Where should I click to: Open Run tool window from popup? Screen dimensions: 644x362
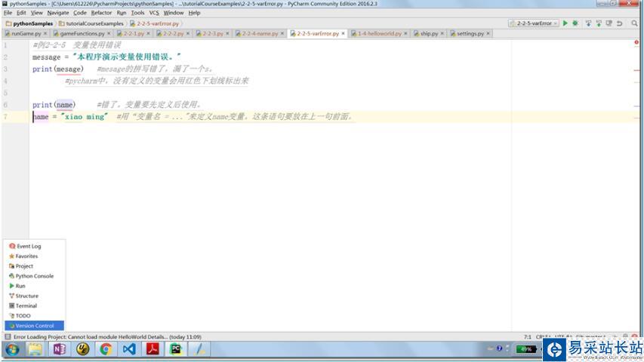(x=34, y=286)
